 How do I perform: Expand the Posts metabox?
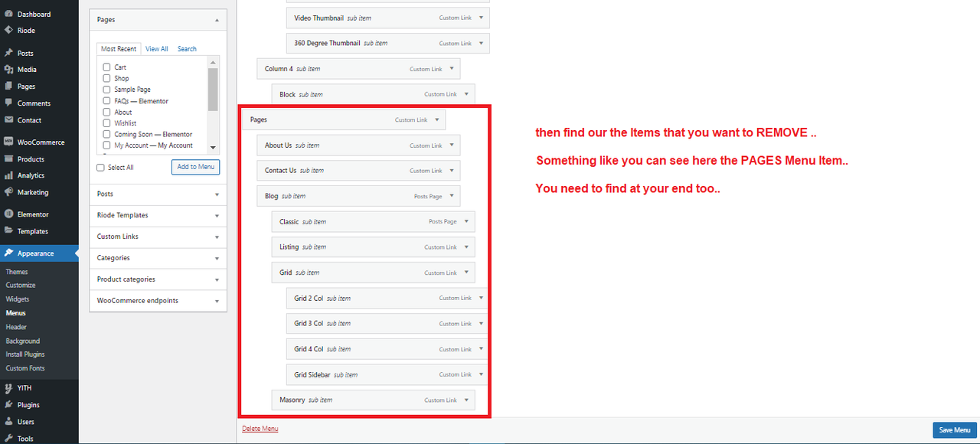click(x=217, y=194)
